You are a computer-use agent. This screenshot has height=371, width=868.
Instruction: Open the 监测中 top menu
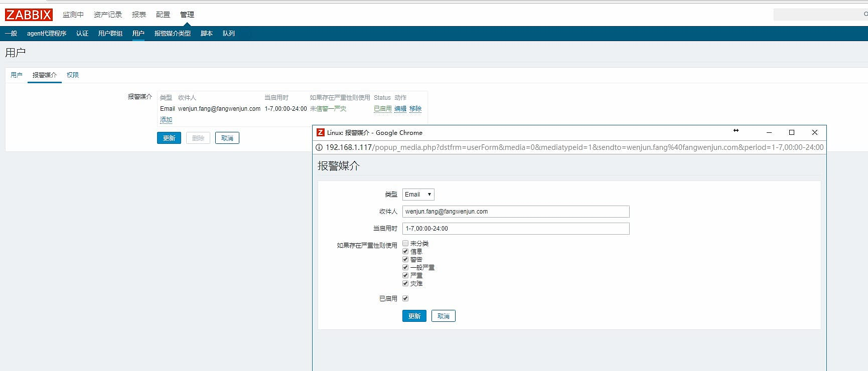tap(73, 15)
